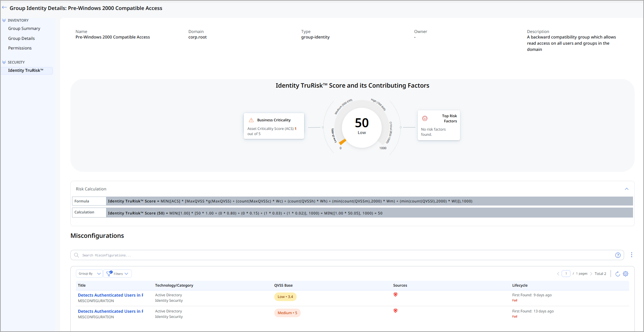644x332 pixels.
Task: Open the Group By dropdown
Action: [x=89, y=274]
